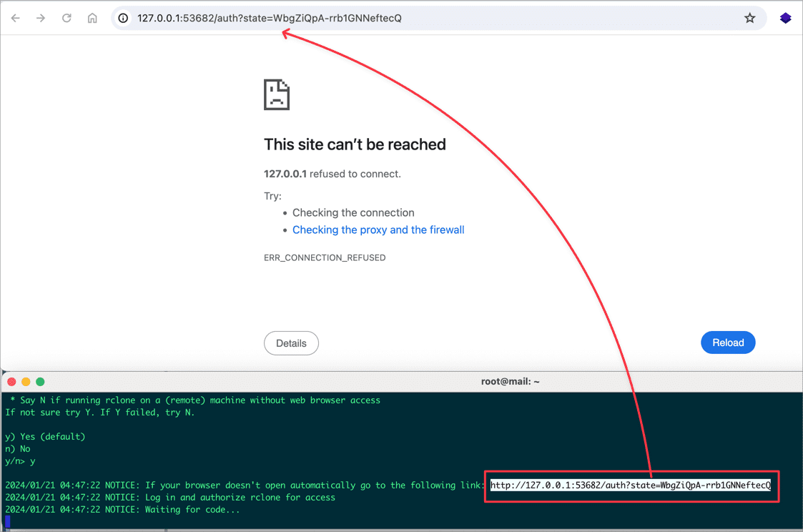
Task: Click the broken page error icon
Action: pyautogui.click(x=277, y=94)
